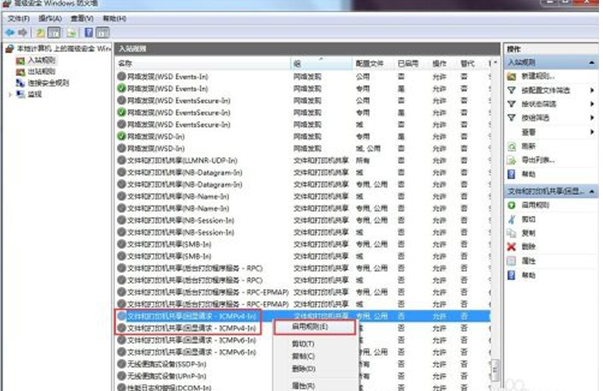Toggle the action pane toolbar icon

[x=103, y=33]
